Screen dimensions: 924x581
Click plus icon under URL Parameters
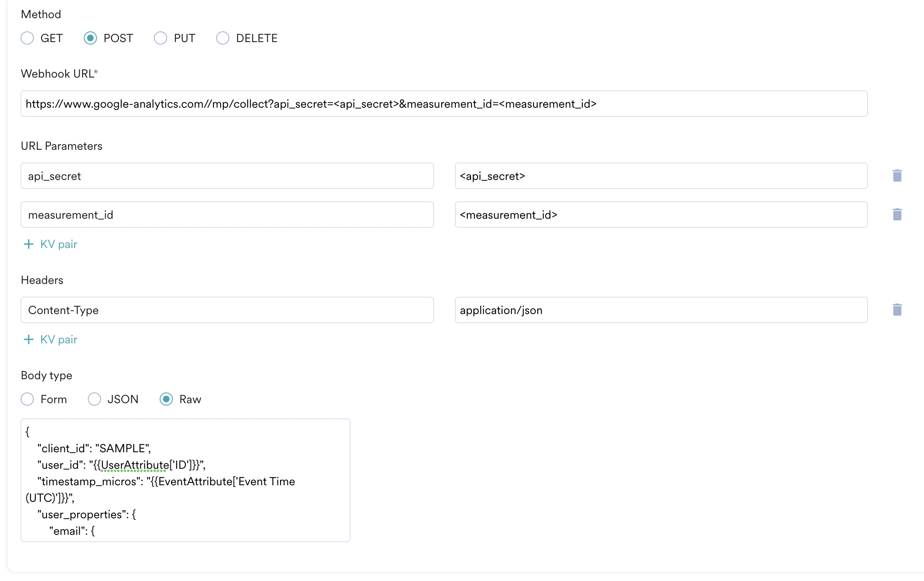click(28, 244)
